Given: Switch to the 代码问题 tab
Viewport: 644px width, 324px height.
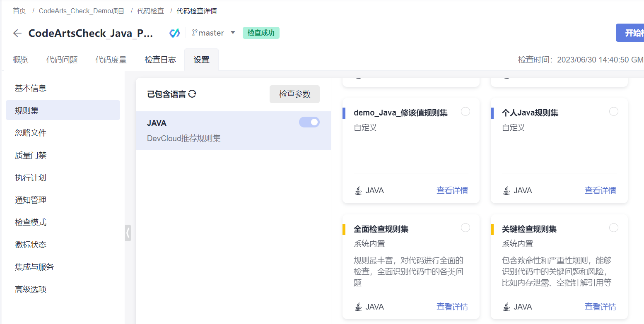Looking at the screenshot, I should pos(62,60).
